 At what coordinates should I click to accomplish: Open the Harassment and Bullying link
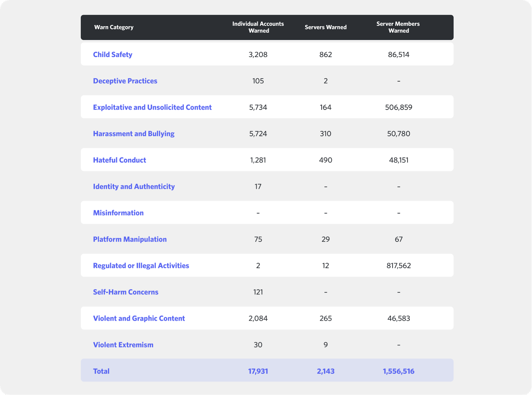[x=134, y=134]
